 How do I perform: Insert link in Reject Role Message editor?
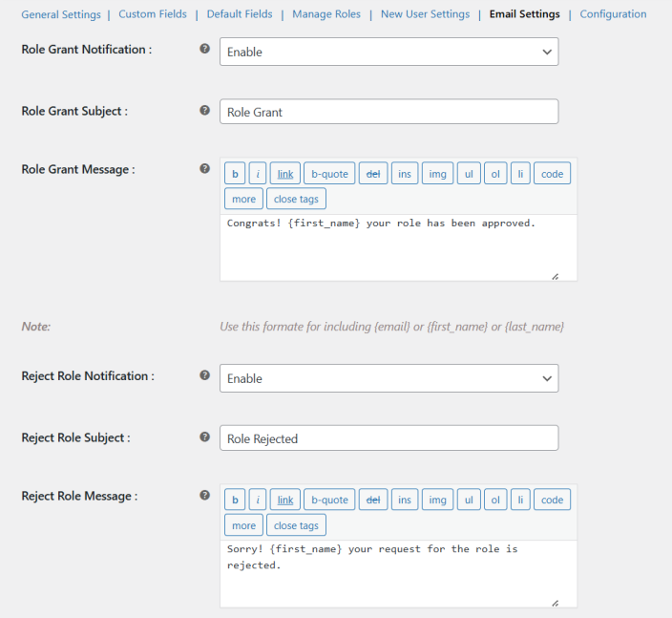285,500
